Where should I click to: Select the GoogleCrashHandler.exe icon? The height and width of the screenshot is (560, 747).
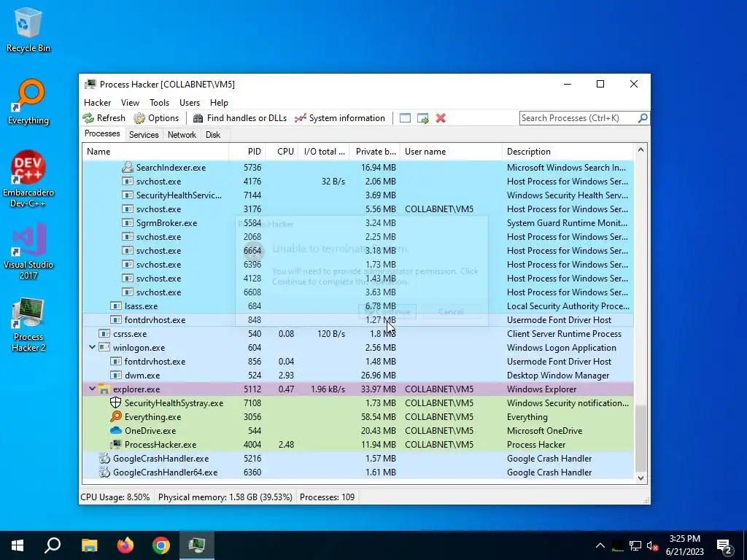tap(104, 458)
